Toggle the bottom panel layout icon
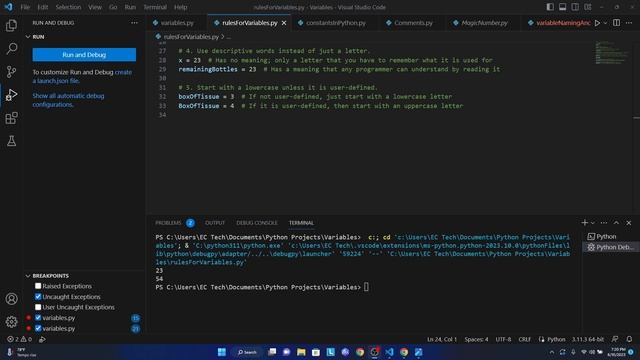Image resolution: width=640 pixels, height=360 pixels. click(x=562, y=7)
